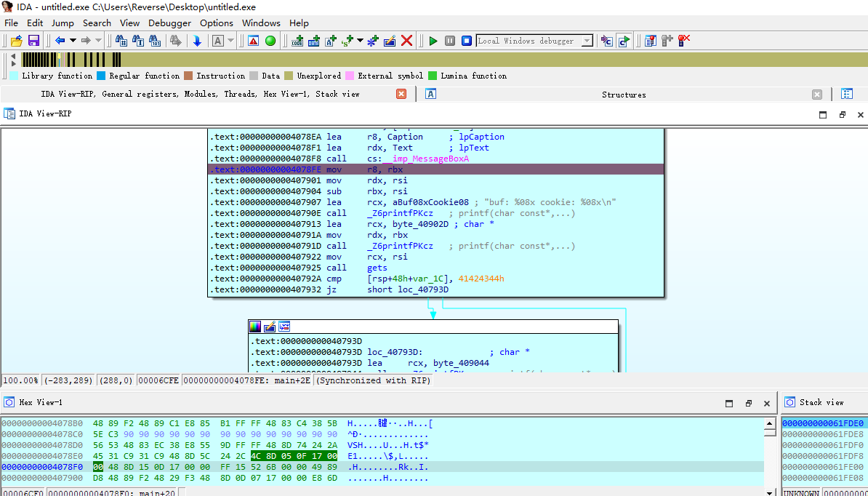Switch to the Structures tab
Image resolution: width=868 pixels, height=496 pixels.
(624, 95)
